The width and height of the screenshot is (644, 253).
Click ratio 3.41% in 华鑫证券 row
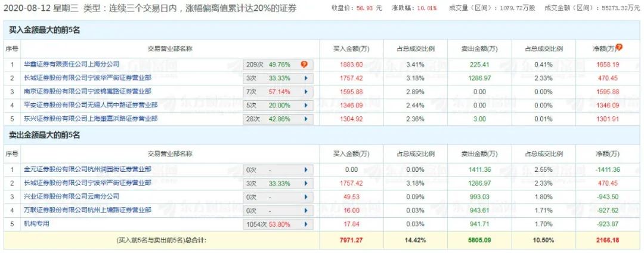(x=415, y=64)
